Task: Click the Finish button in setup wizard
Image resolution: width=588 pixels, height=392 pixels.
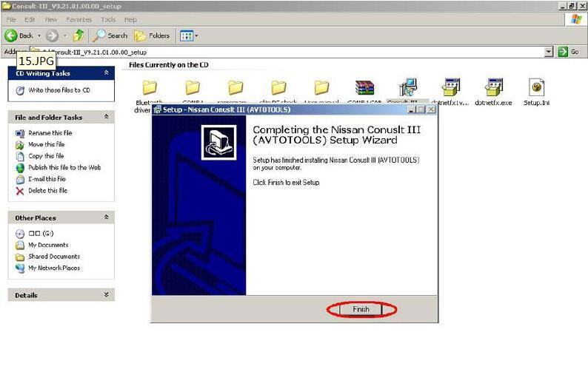Action: pos(361,309)
